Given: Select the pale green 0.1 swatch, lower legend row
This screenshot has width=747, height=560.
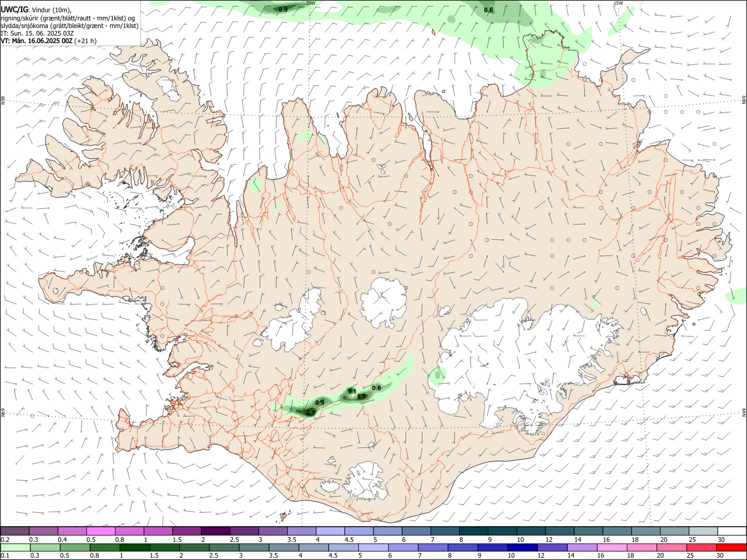Looking at the screenshot, I should pos(15,547).
